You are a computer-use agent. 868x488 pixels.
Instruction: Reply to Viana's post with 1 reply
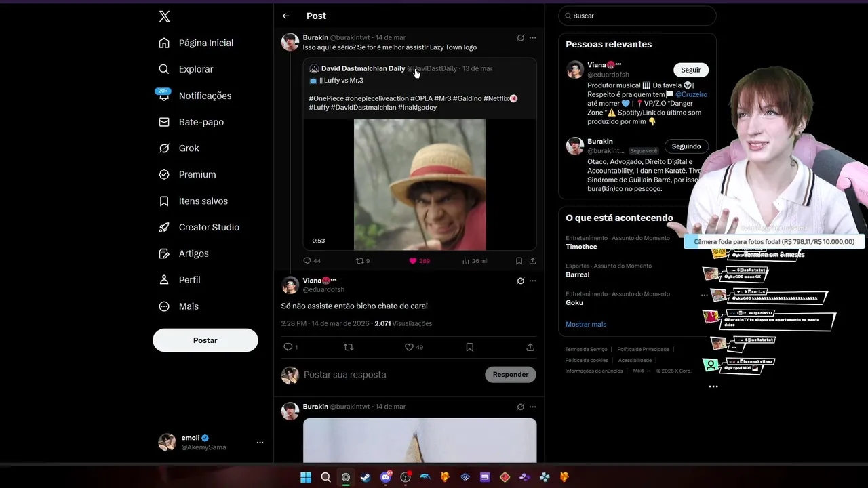290,347
